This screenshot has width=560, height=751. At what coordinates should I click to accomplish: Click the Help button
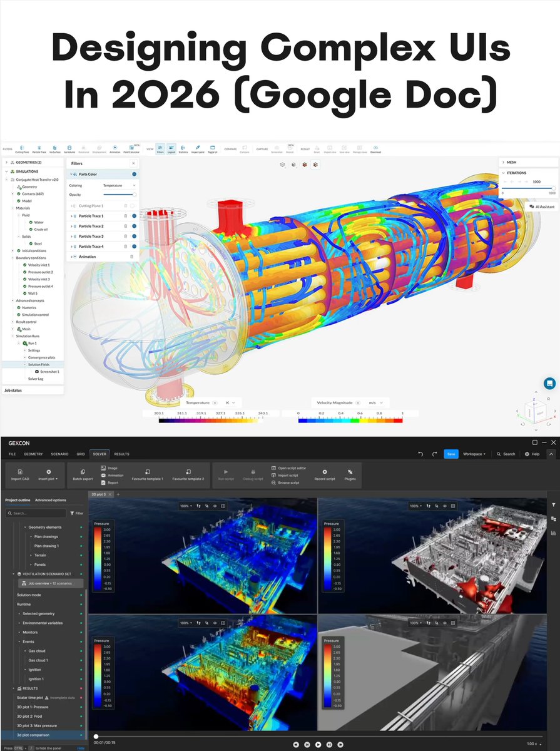point(532,454)
